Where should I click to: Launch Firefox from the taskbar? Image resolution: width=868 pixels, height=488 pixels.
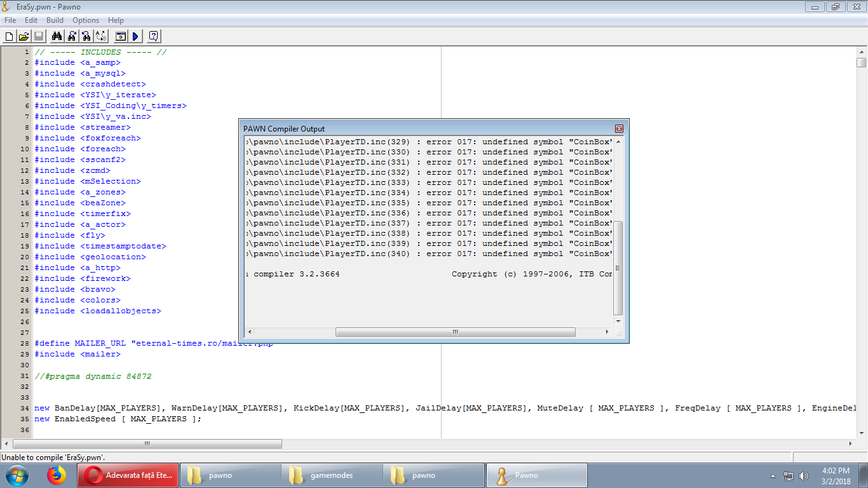[x=57, y=475]
